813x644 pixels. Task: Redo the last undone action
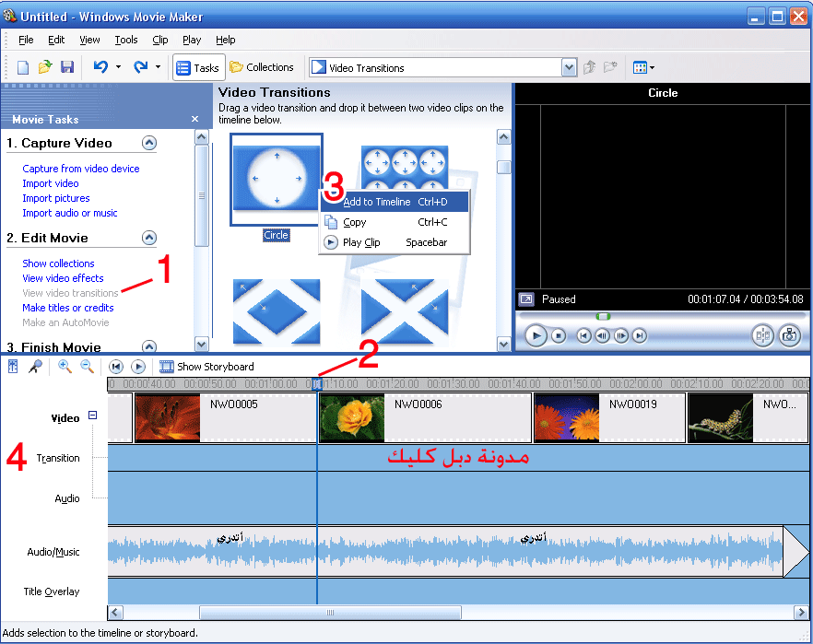click(x=140, y=67)
